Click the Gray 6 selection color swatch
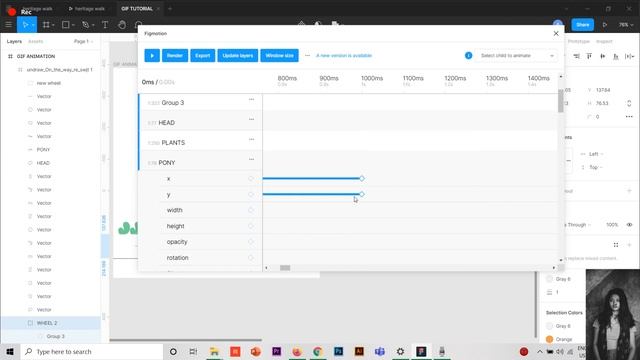This screenshot has height=360, width=640. coord(549,326)
